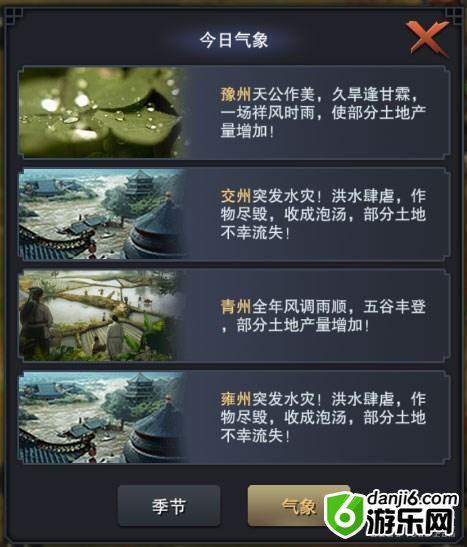The height and width of the screenshot is (547, 467).
Task: Select the 交州 flood disaster description
Action: (x=323, y=214)
